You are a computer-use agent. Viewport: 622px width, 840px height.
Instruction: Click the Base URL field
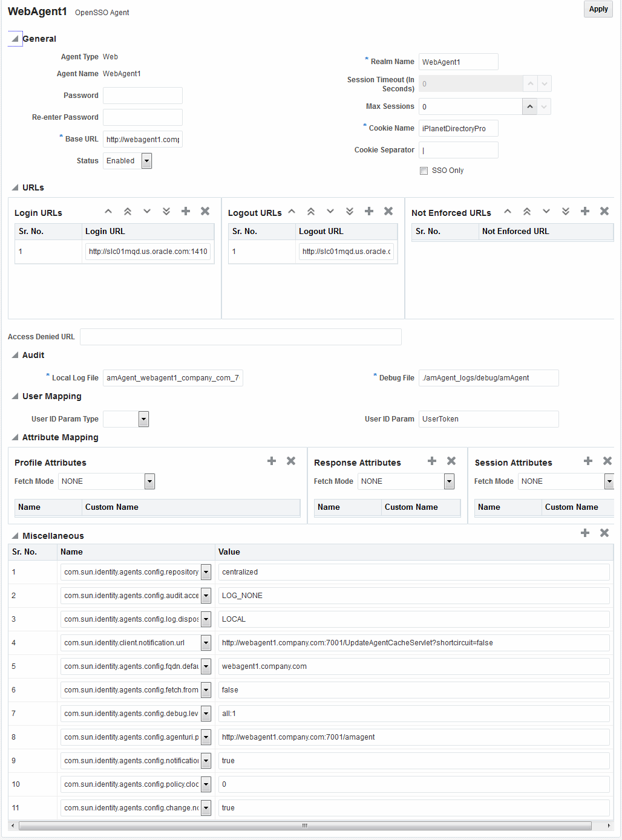[143, 139]
